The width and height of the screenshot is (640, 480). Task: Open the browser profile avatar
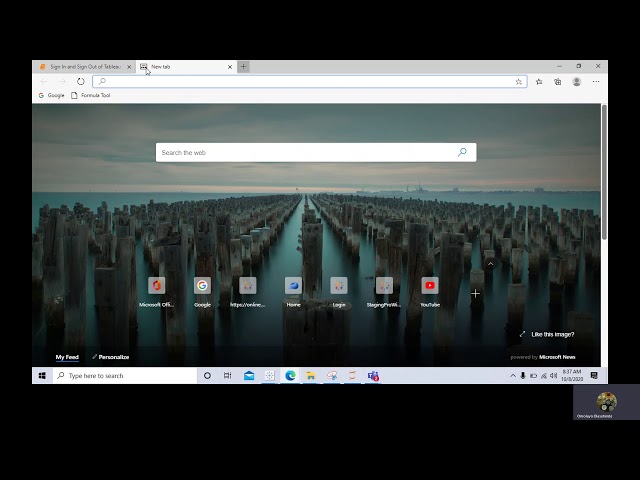577,82
